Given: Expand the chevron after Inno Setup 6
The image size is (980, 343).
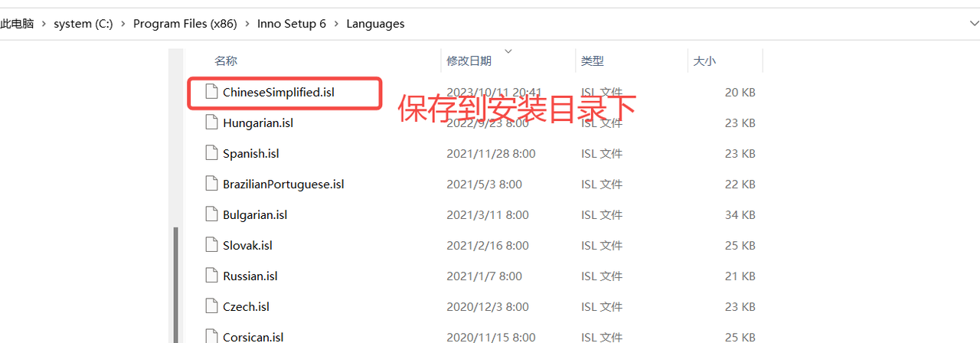Looking at the screenshot, I should tap(336, 24).
